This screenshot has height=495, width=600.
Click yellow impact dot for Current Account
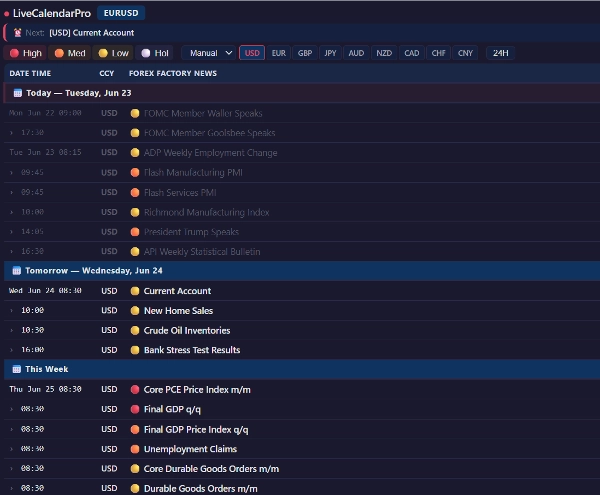pos(135,291)
